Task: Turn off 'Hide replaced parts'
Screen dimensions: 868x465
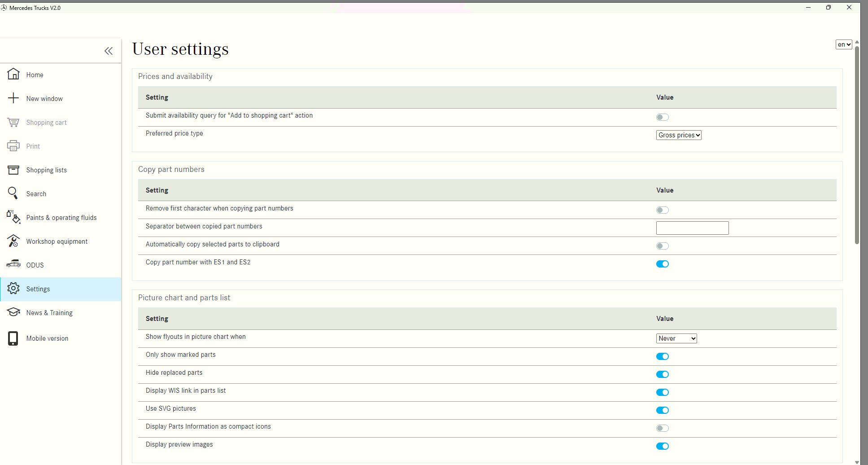Action: [662, 374]
